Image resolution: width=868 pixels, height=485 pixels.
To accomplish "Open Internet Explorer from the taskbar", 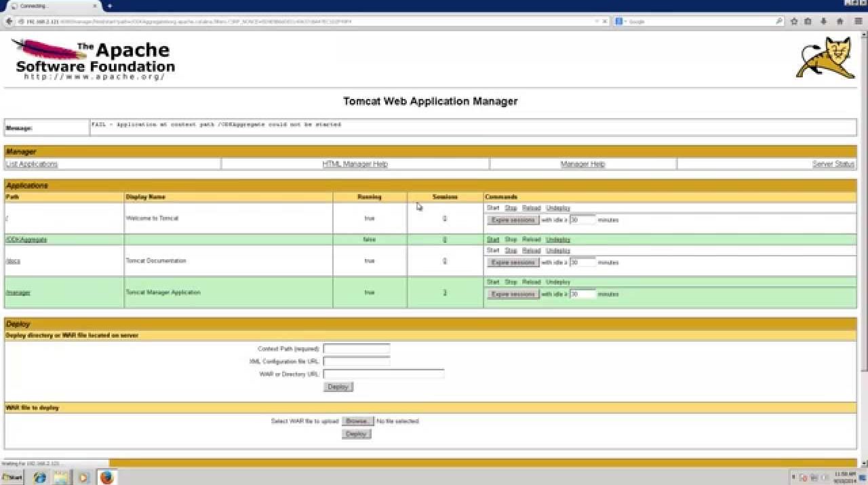I will pyautogui.click(x=40, y=478).
